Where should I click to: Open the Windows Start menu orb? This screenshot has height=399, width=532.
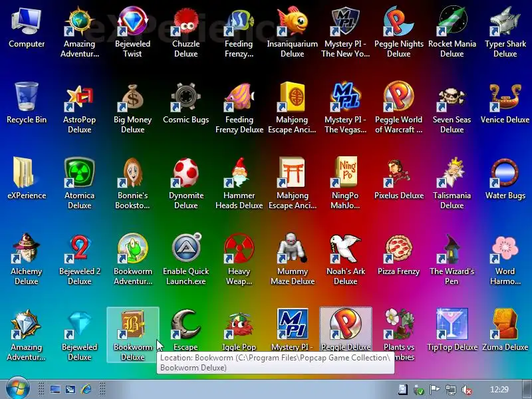tap(18, 389)
